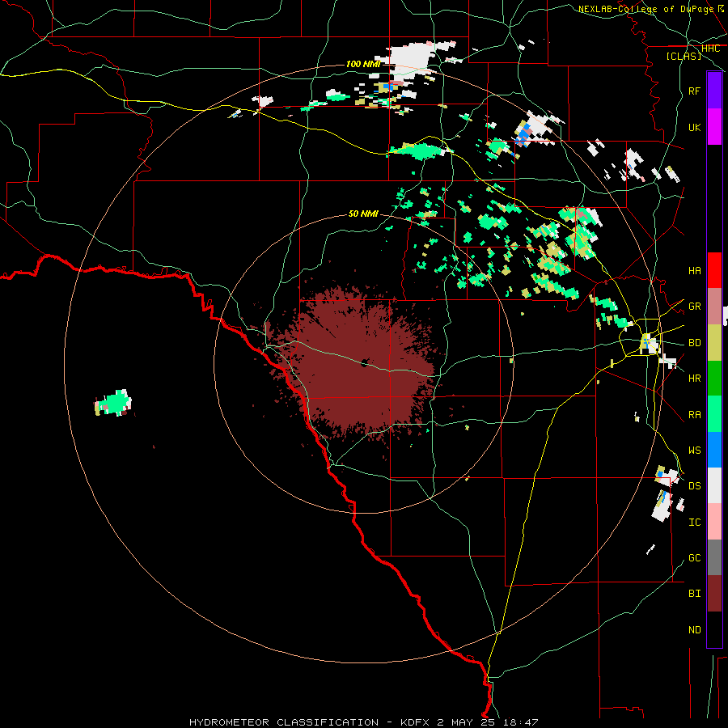This screenshot has height=728, width=728.
Task: Click the 50 NMI range ring label
Action: pyautogui.click(x=363, y=214)
